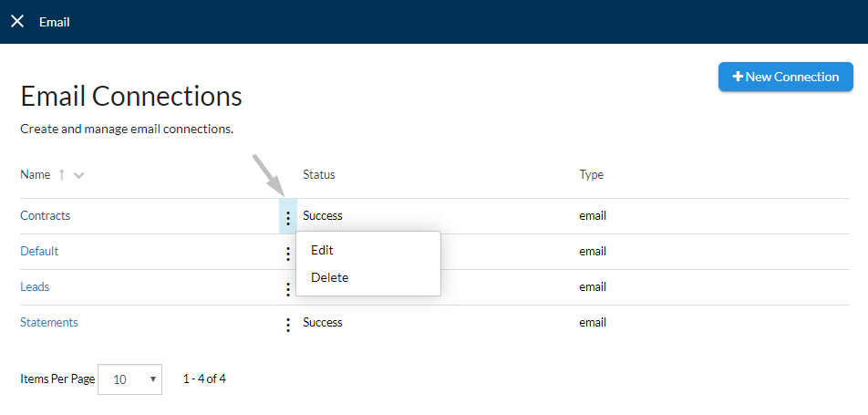Expand the Name column chevron options
This screenshot has height=415, width=868.
(78, 176)
